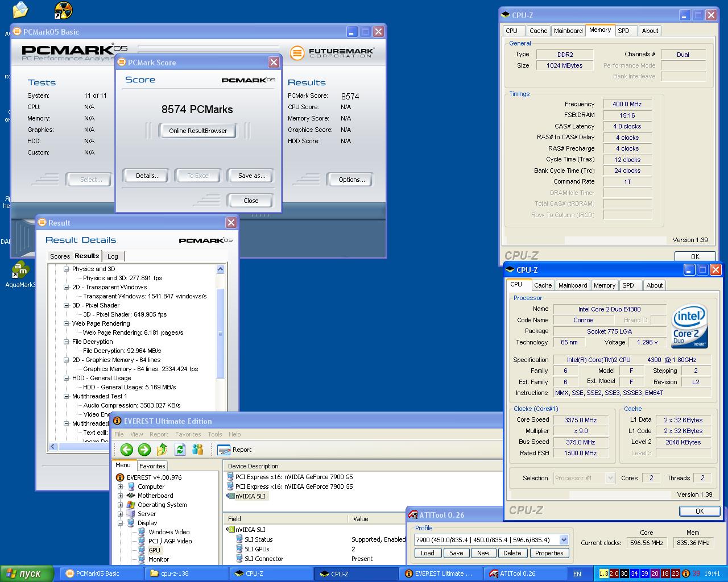Click horizontal scrollbar left arrow in Result

coord(53,447)
